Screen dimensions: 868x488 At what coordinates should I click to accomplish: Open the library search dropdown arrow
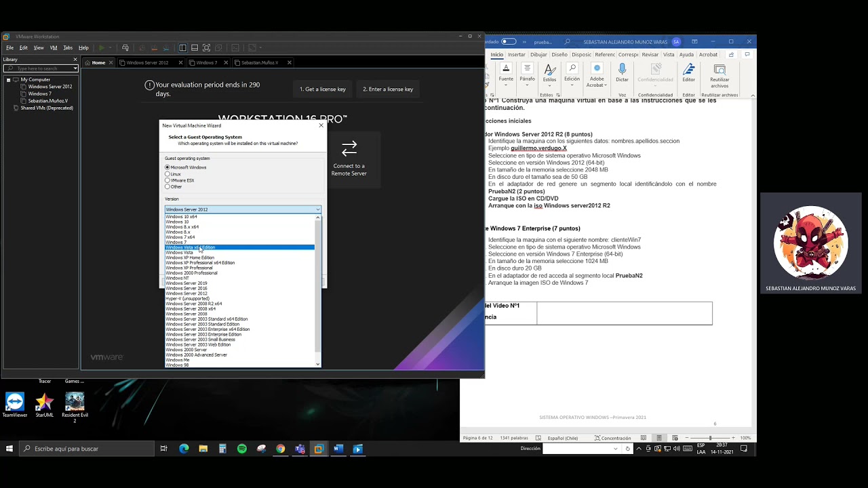75,68
